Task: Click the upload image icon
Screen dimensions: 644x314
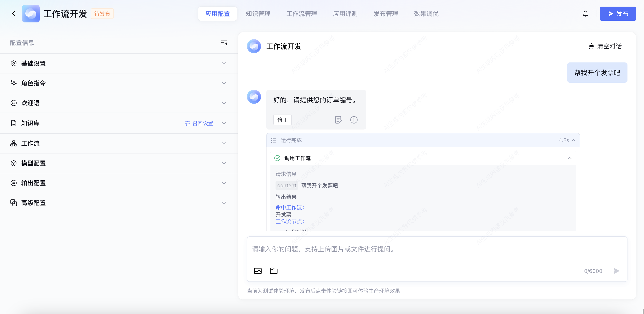Action: pyautogui.click(x=258, y=271)
